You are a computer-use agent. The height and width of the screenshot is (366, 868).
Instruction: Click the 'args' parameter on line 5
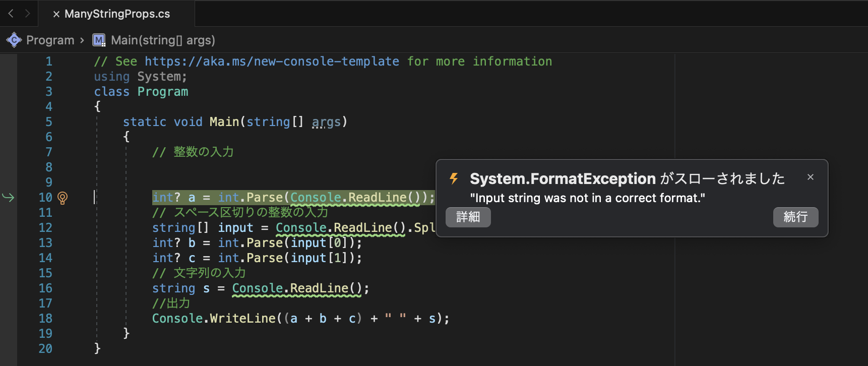(x=326, y=122)
